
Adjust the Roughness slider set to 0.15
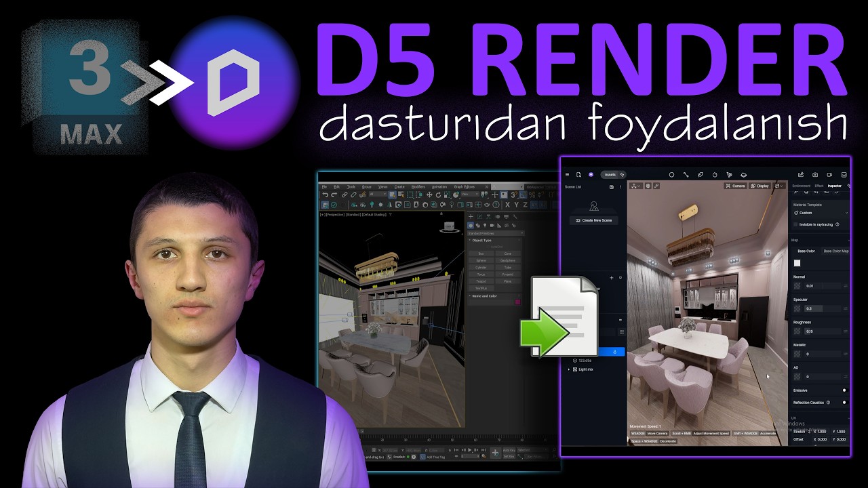click(x=823, y=331)
